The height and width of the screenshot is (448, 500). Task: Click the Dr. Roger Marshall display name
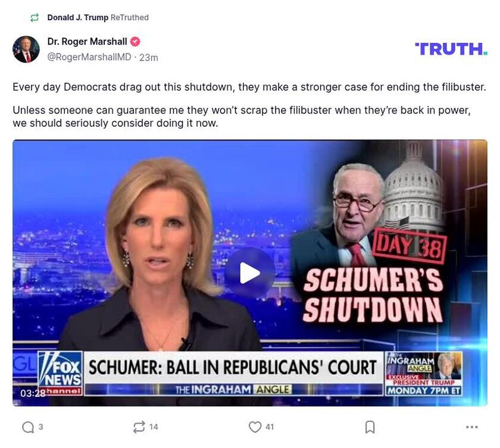click(x=87, y=42)
